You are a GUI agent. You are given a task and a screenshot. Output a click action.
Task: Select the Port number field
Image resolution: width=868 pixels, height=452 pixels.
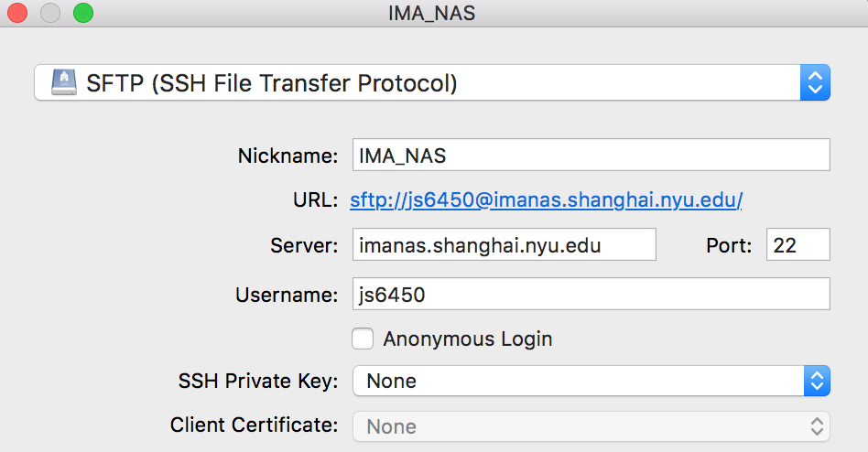pos(797,244)
